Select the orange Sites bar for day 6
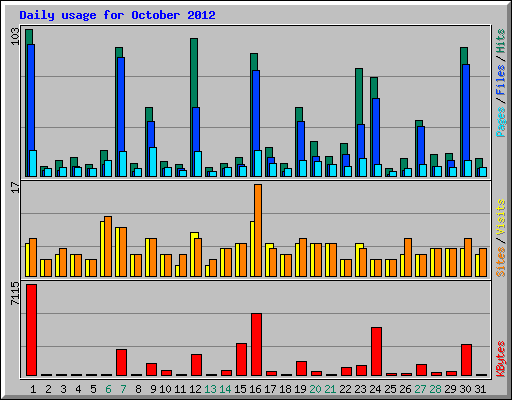This screenshot has height=400, width=512. pyautogui.click(x=108, y=246)
